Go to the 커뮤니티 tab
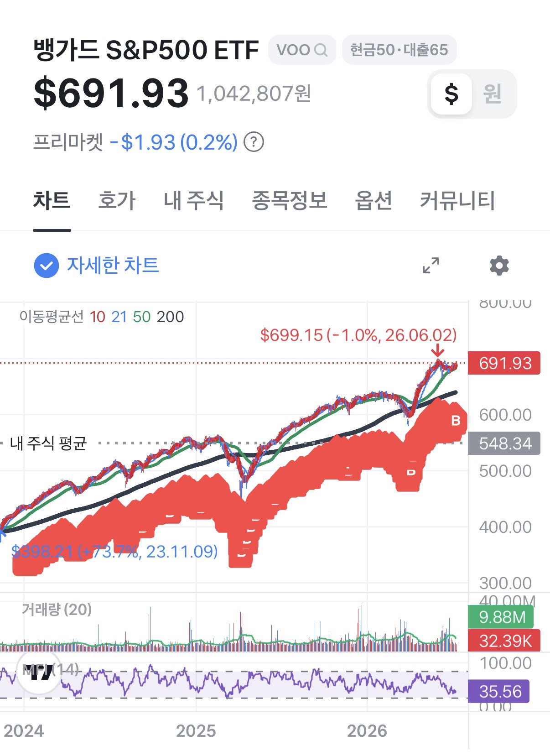The height and width of the screenshot is (756, 550). click(457, 200)
